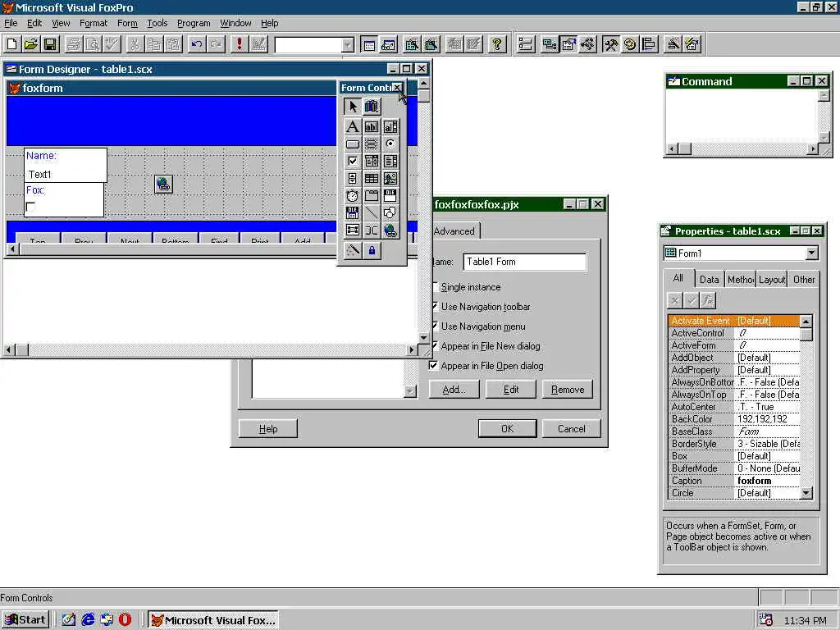
Task: Click the Edit button in the dialog
Action: [x=510, y=390]
